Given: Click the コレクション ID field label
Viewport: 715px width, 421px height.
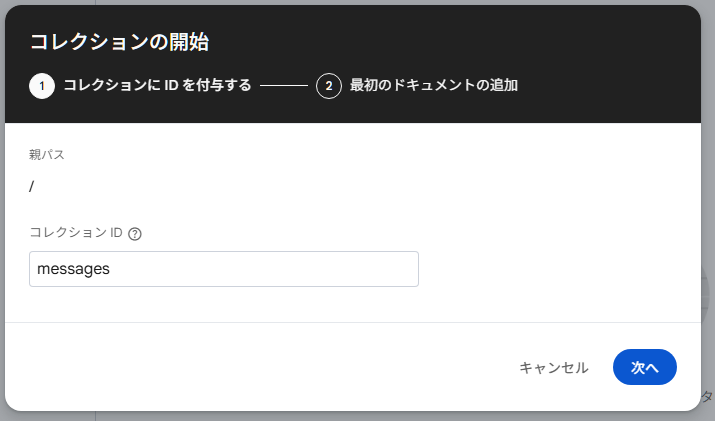Looking at the screenshot, I should (x=76, y=233).
